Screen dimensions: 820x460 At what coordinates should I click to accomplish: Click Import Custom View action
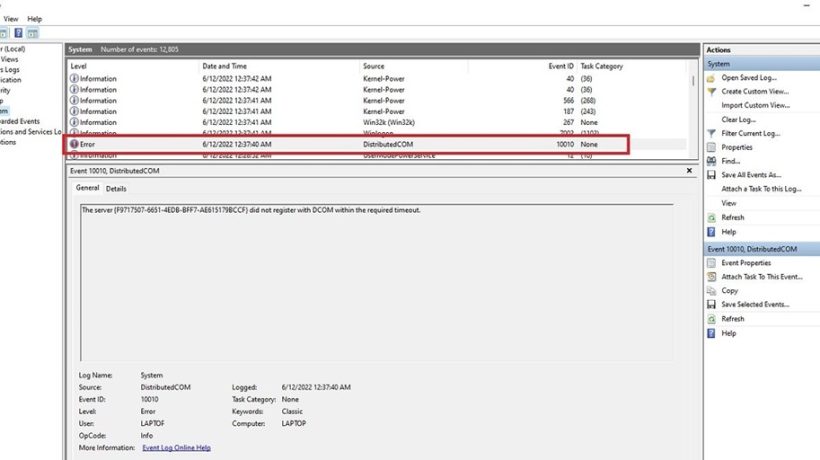(x=756, y=106)
